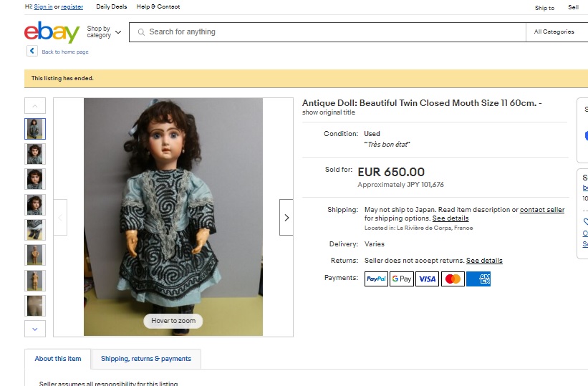588x386 pixels.
Task: Select the About this item tab
Action: (x=58, y=359)
